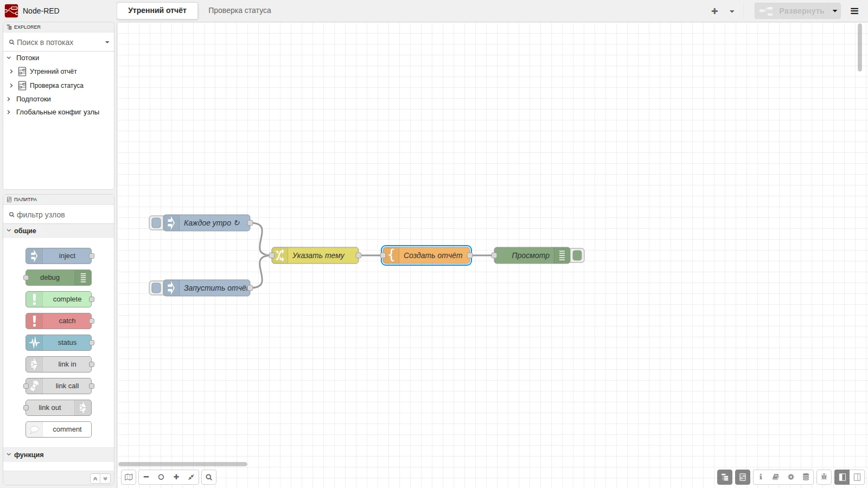This screenshot has width=868, height=488.
Task: Select the Указать тему change node
Action: pos(315,255)
